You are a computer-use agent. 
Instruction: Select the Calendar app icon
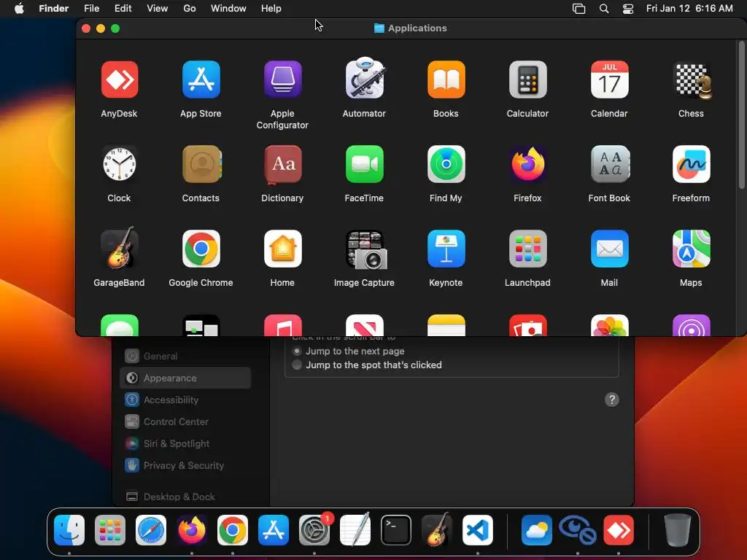click(609, 79)
